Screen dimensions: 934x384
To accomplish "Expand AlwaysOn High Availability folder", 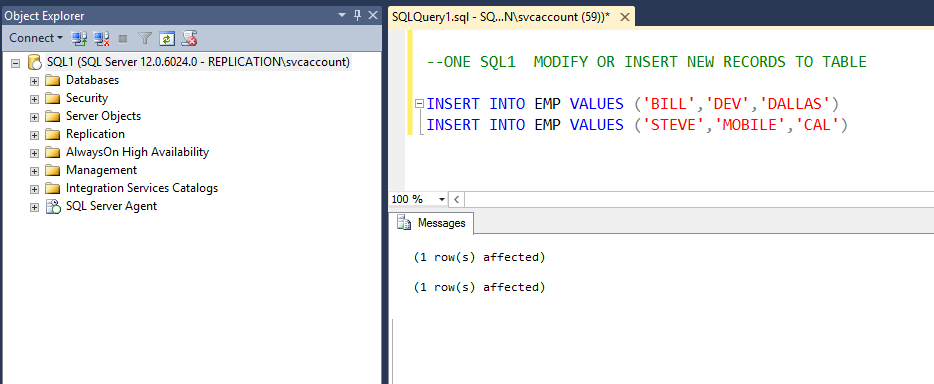I will [35, 153].
